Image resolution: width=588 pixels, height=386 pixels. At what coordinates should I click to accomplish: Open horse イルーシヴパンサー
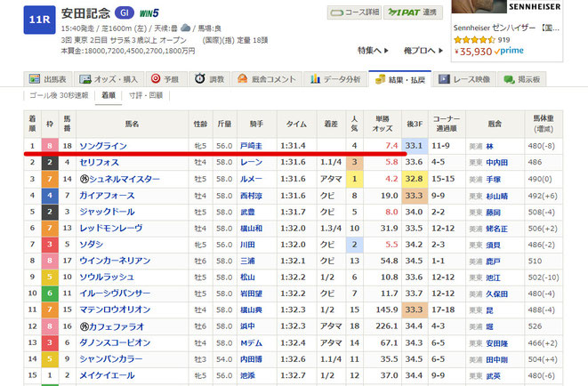pyautogui.click(x=115, y=294)
